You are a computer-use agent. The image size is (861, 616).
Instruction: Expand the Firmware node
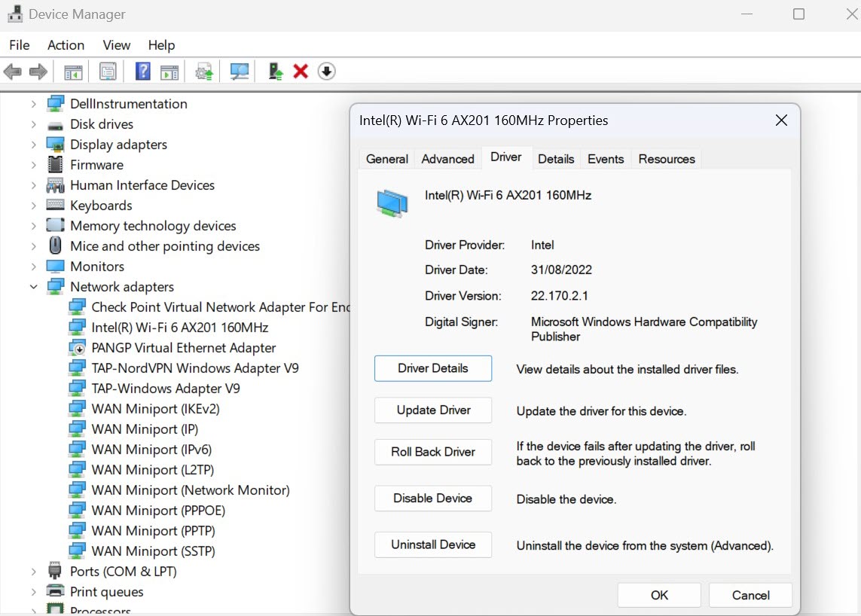pyautogui.click(x=33, y=165)
